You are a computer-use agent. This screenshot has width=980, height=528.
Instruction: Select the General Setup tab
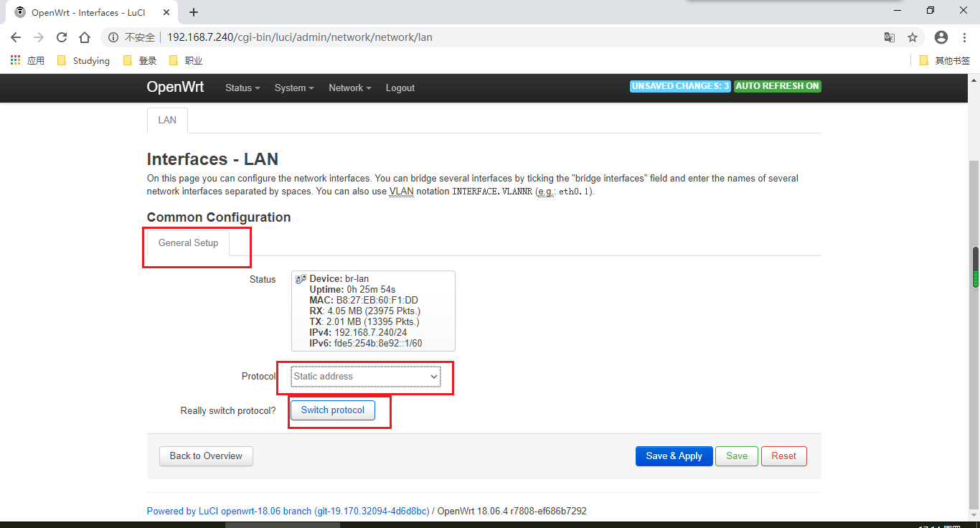click(188, 242)
